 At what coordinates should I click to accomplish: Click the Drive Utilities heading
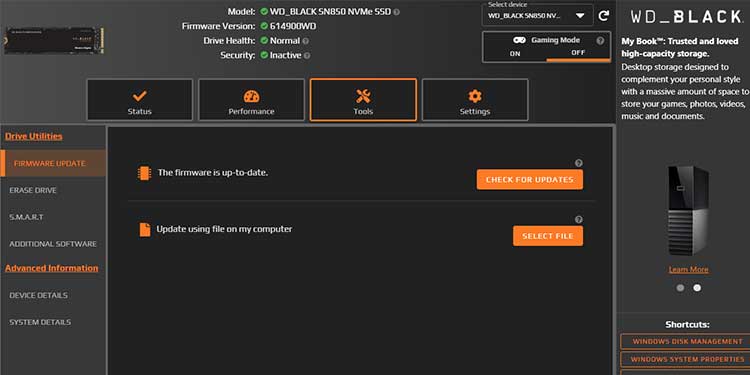pyautogui.click(x=33, y=136)
